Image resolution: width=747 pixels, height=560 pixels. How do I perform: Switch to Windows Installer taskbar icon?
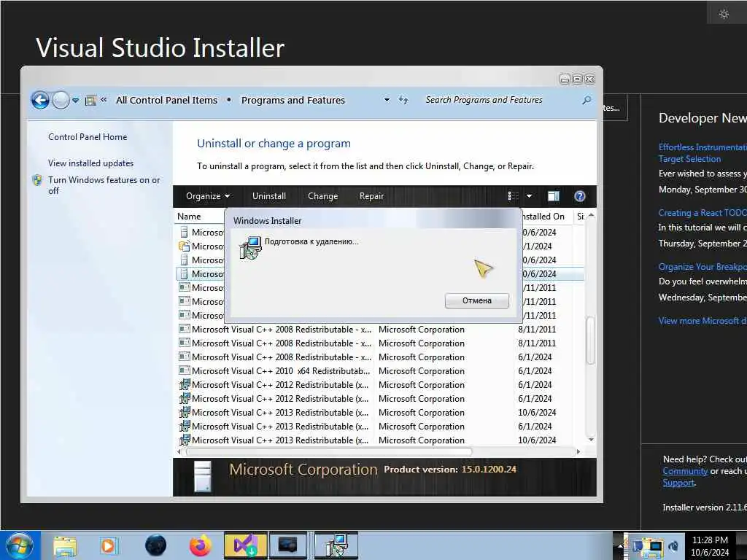pos(336,545)
